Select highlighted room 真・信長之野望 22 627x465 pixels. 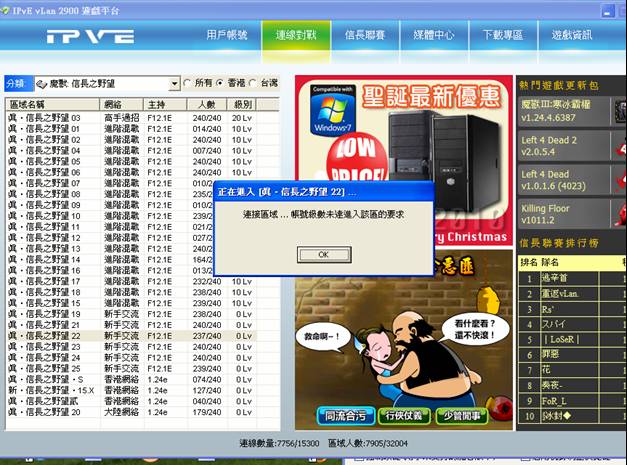click(131, 336)
